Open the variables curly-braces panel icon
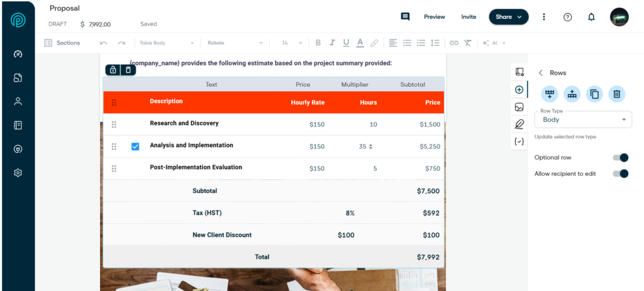Viewport: 644px width, 291px height. coord(519,141)
